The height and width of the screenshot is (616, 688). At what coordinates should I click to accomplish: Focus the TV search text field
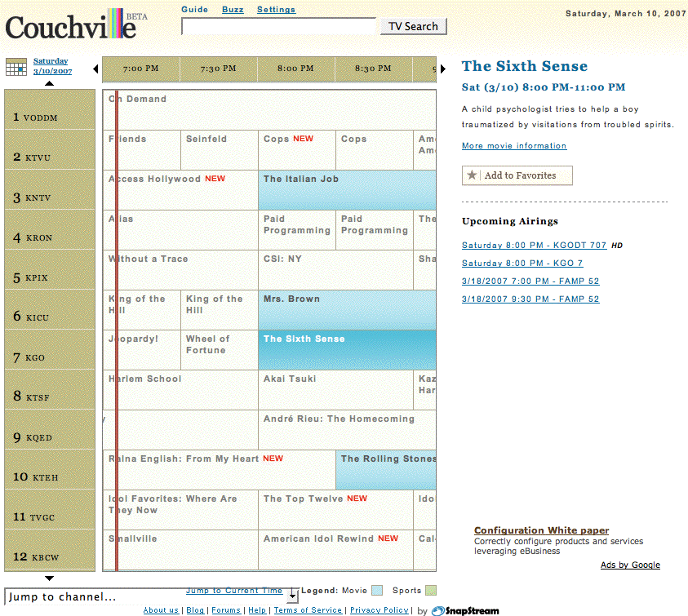[x=278, y=26]
